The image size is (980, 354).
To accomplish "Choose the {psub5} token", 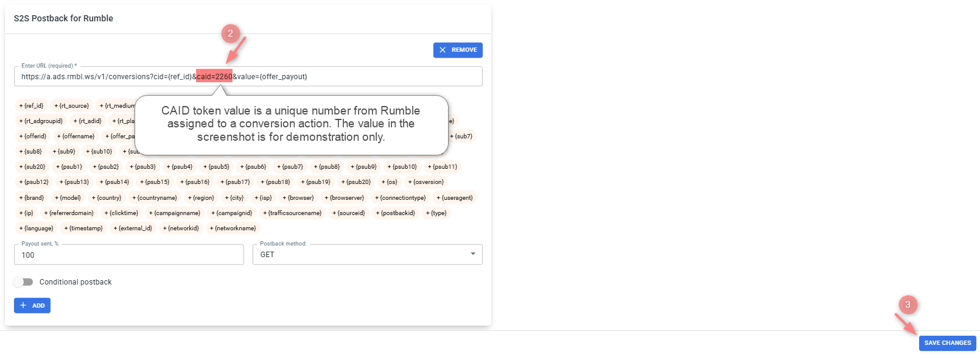I will tap(217, 167).
